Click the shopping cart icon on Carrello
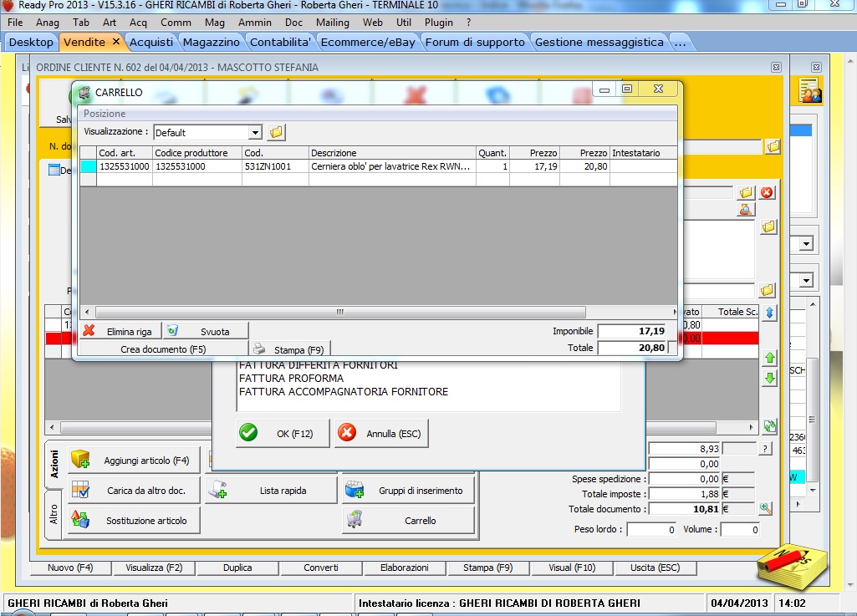Viewport: 857px width, 616px height. pyautogui.click(x=355, y=519)
